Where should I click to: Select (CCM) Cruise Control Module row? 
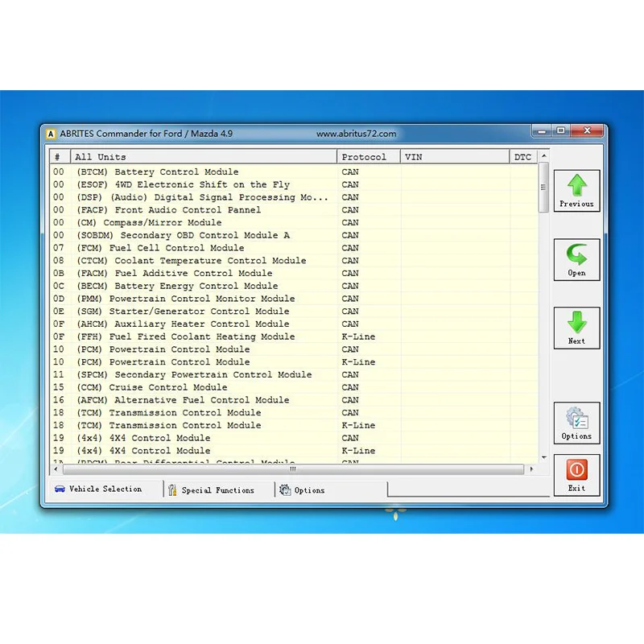point(294,387)
